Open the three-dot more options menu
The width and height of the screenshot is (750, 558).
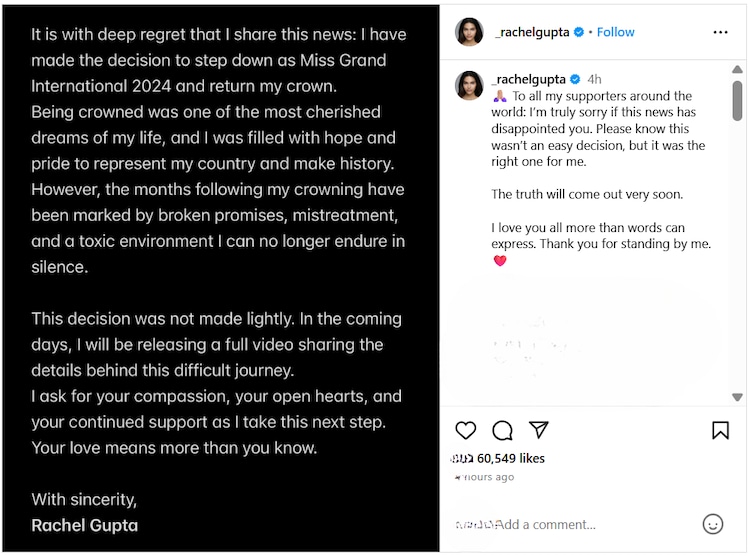pyautogui.click(x=720, y=32)
